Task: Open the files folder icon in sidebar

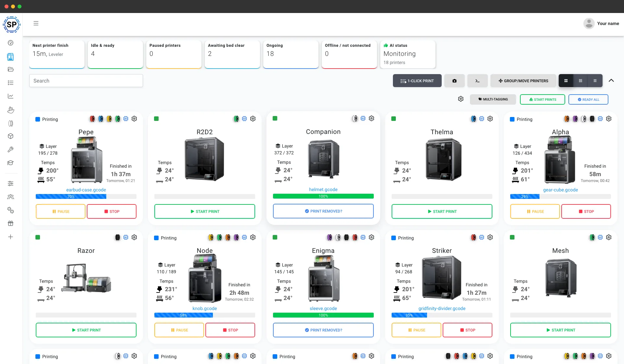Action: 11,69
